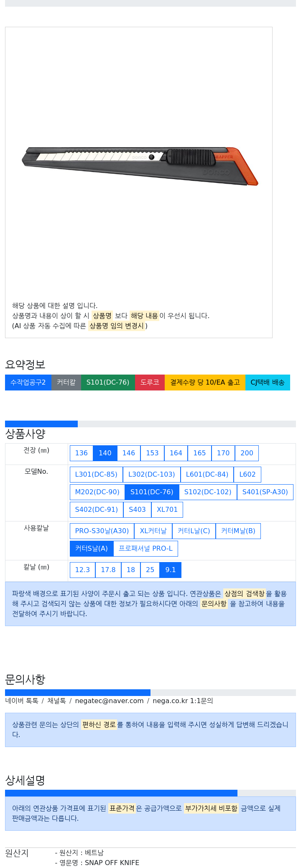
Task: Select model L301(DC-85)
Action: tap(96, 475)
